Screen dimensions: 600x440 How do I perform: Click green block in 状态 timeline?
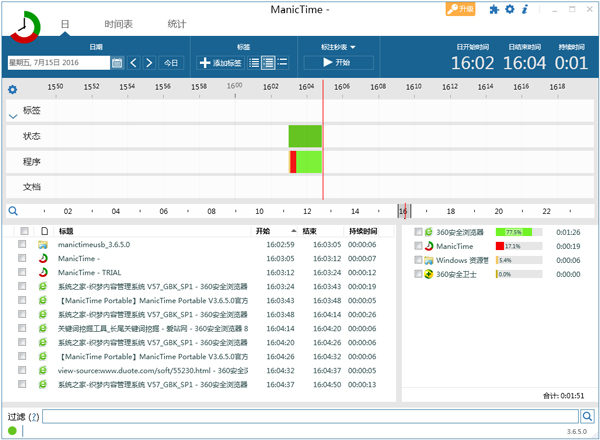(x=305, y=136)
